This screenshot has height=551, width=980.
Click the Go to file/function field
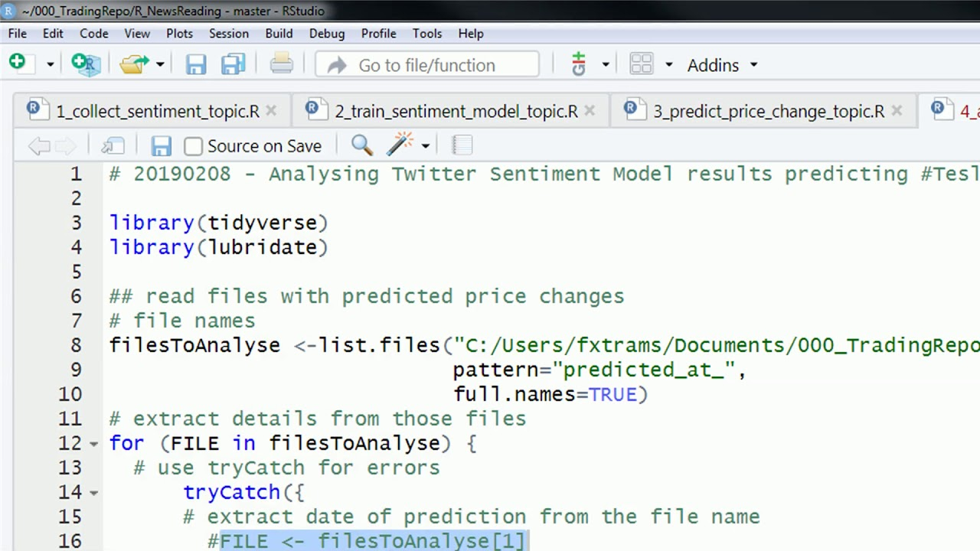click(x=426, y=65)
